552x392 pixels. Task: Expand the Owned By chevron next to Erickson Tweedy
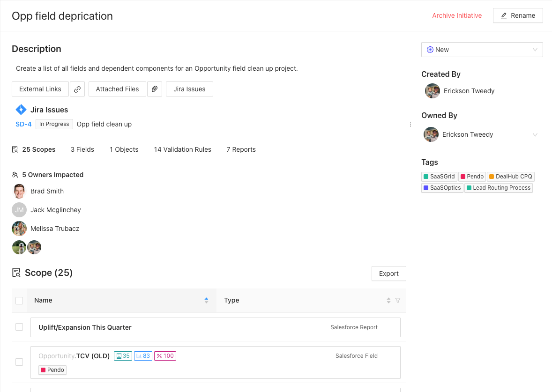(x=535, y=134)
